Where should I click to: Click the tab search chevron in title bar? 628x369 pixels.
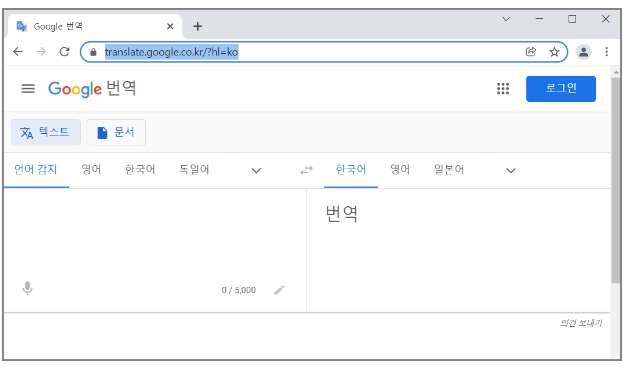pyautogui.click(x=506, y=19)
